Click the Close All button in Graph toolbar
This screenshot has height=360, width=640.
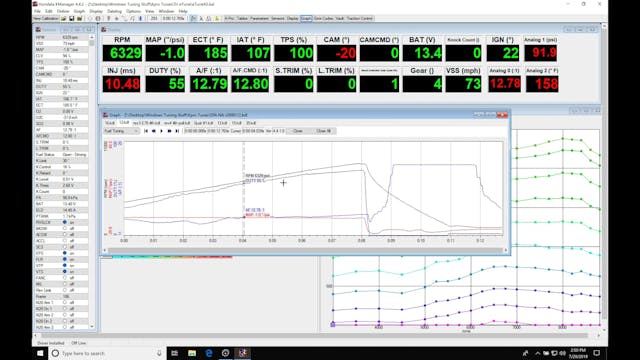point(324,131)
